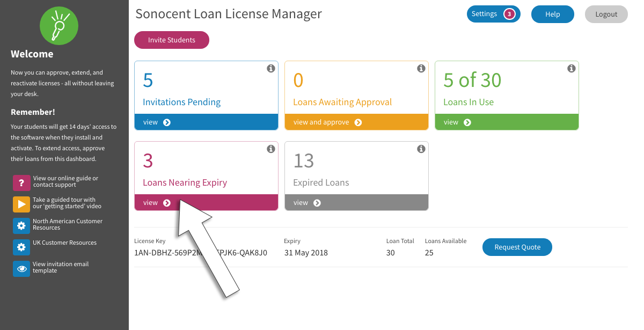Open 'View our online guide or contact support'
Image resolution: width=644 pixels, height=330 pixels.
pos(65,181)
